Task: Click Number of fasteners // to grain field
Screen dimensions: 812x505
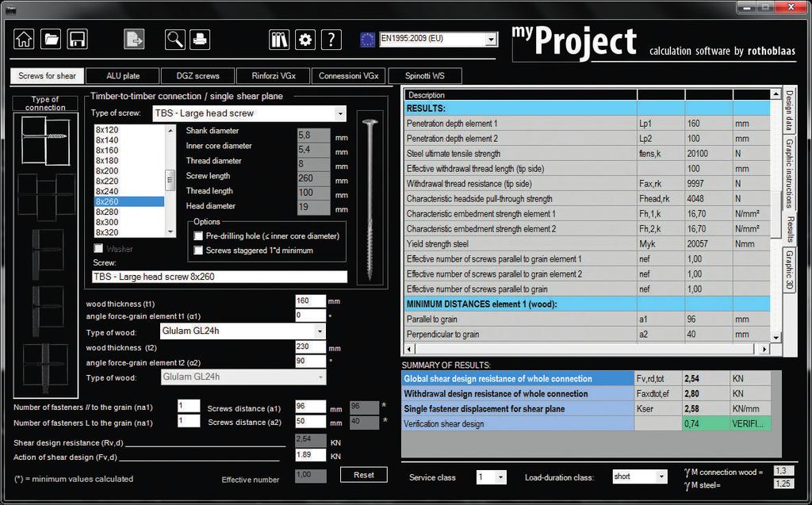Action: click(189, 406)
